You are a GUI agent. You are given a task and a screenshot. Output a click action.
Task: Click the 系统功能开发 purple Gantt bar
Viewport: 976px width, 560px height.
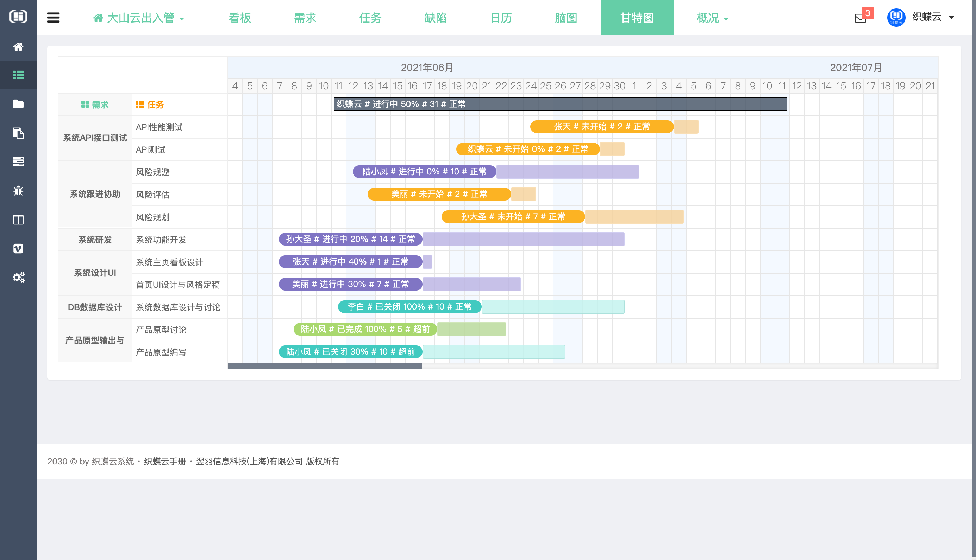click(x=350, y=239)
